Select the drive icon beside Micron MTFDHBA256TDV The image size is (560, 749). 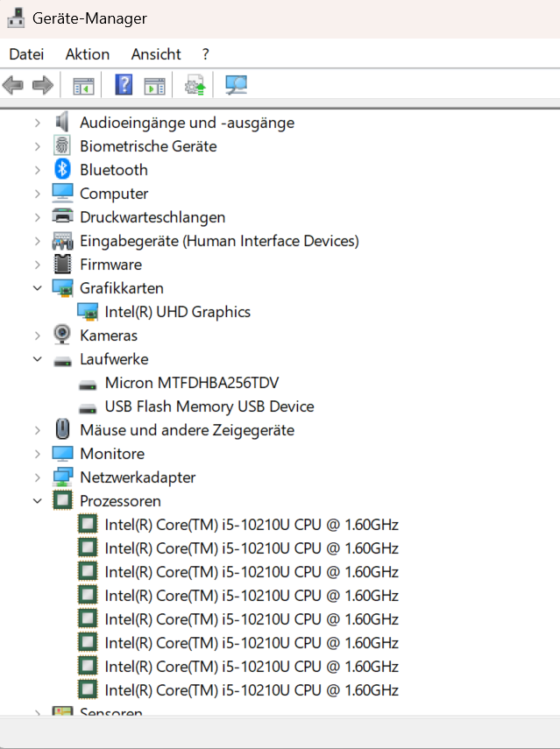point(88,385)
